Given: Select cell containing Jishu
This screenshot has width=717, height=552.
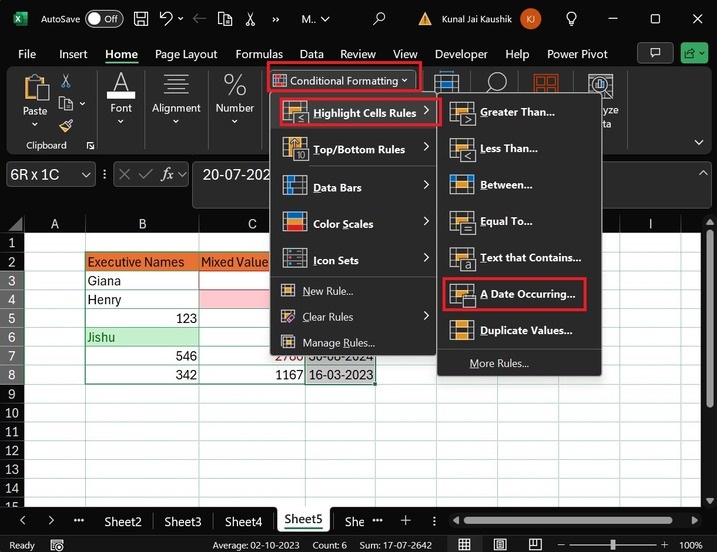Looking at the screenshot, I should click(x=141, y=337).
